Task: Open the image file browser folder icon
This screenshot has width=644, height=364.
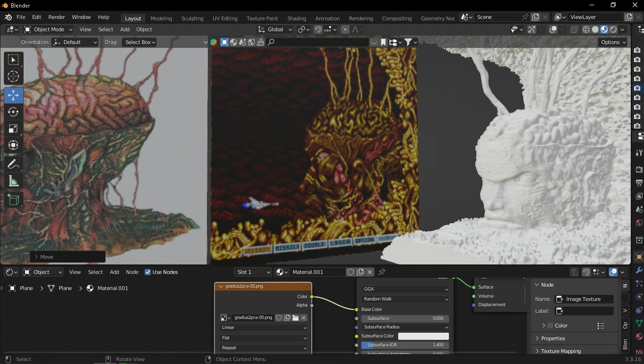Action: pyautogui.click(x=295, y=318)
